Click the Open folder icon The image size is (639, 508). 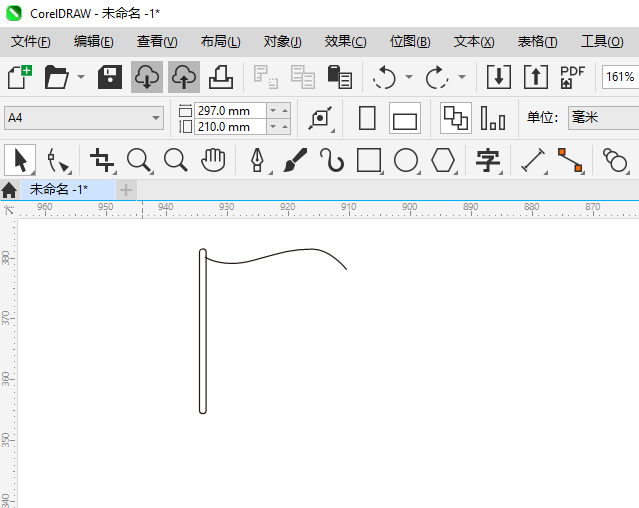coord(57,77)
